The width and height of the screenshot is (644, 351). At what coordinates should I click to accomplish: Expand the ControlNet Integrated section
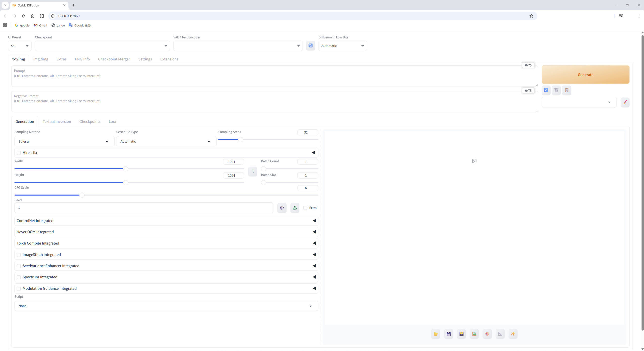pos(166,221)
